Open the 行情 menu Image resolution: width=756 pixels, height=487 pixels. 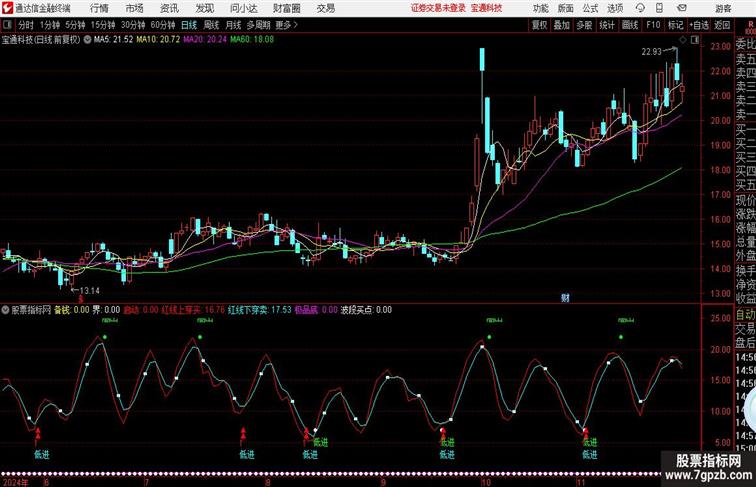tap(99, 8)
